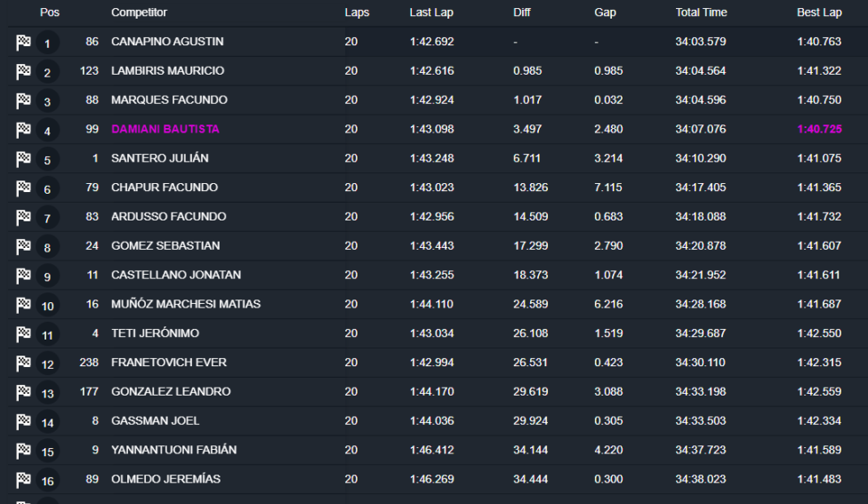Select the Last Lap column header
Viewport: 868px width, 504px height.
click(x=432, y=12)
